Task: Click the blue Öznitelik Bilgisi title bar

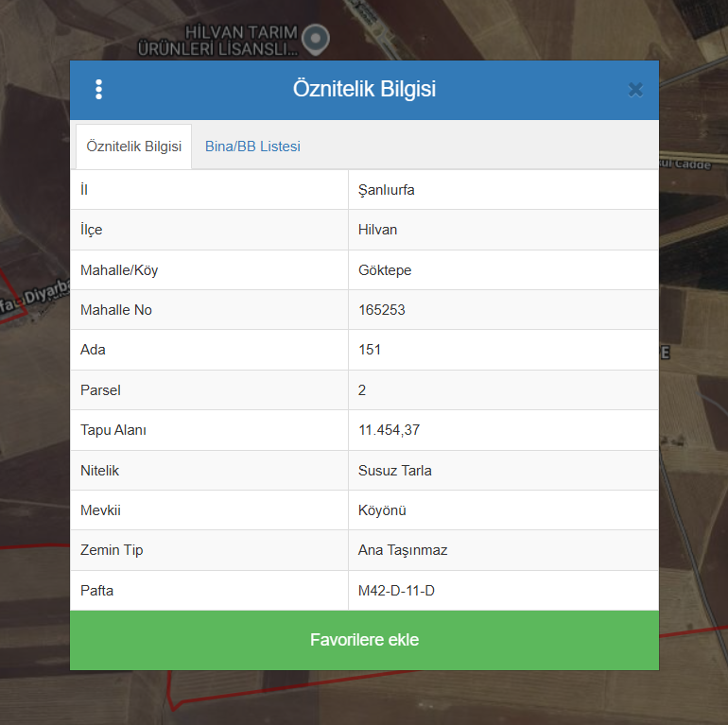Action: [364, 90]
